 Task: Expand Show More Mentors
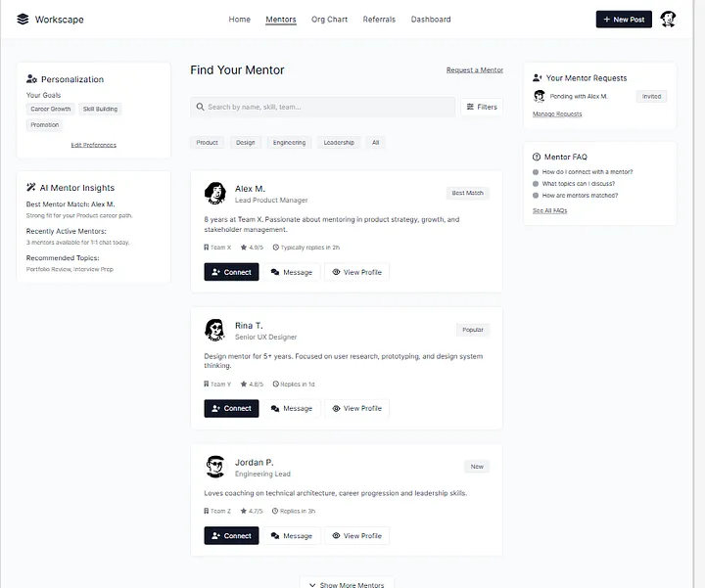pyautogui.click(x=347, y=584)
